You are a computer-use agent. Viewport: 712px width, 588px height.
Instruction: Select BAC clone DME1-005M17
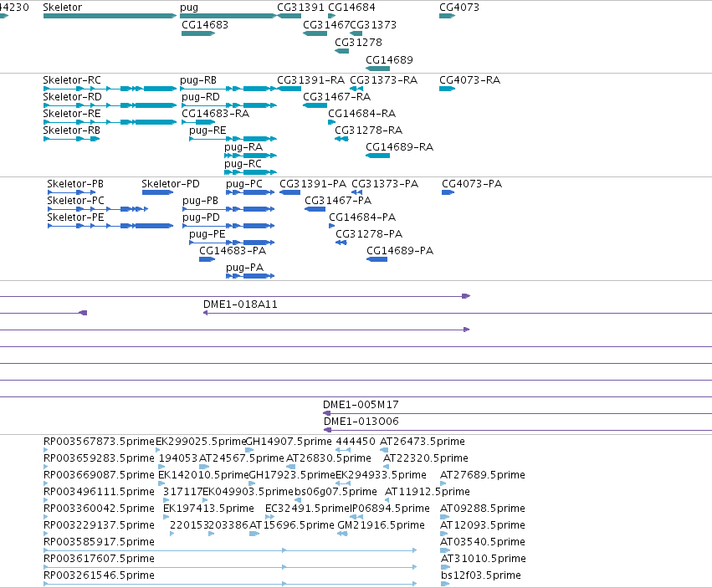361,405
